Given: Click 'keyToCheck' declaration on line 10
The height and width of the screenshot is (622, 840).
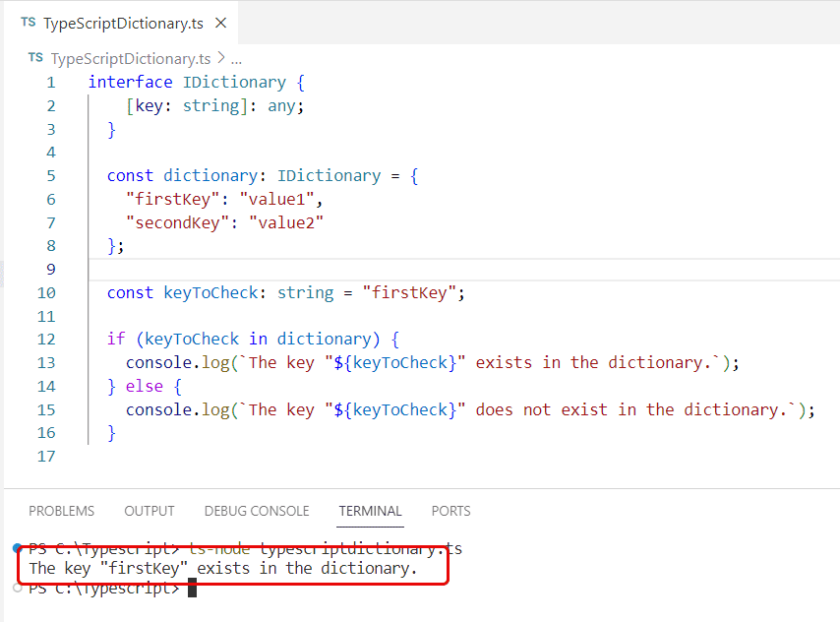Looking at the screenshot, I should pos(210,292).
